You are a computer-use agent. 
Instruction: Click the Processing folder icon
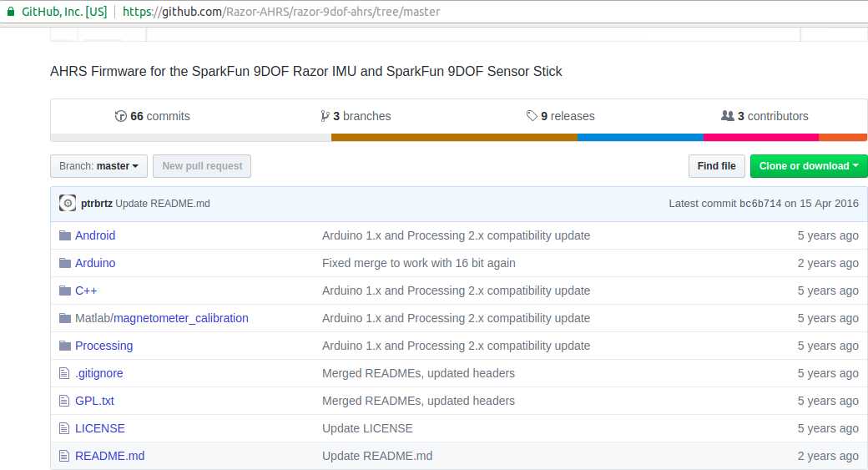(65, 346)
